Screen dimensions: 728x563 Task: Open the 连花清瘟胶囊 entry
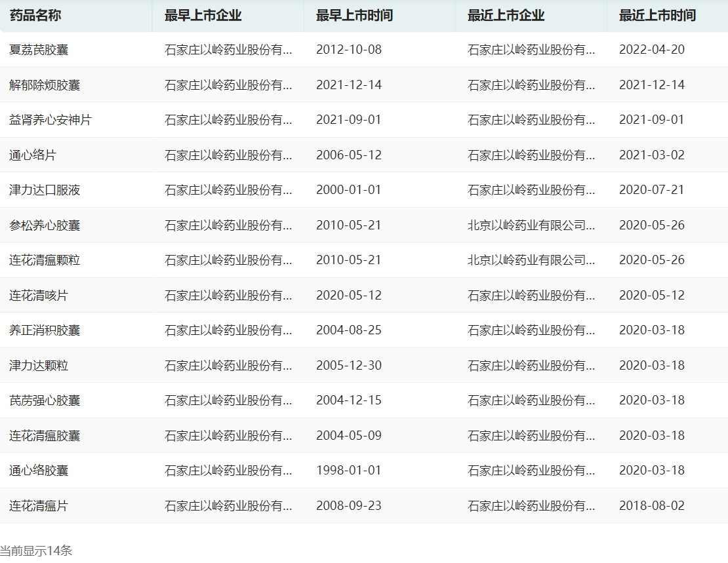click(x=45, y=436)
